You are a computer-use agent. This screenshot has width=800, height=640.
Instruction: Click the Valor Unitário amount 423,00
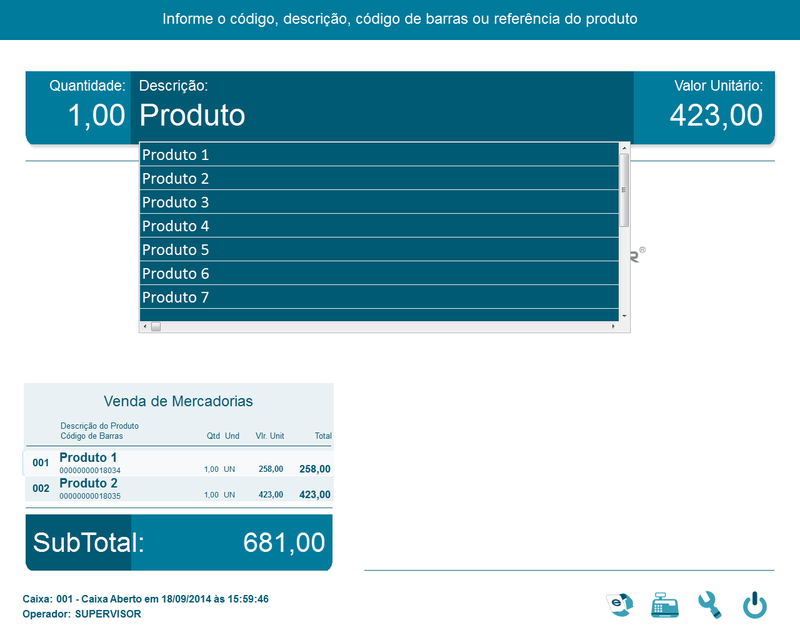(715, 115)
